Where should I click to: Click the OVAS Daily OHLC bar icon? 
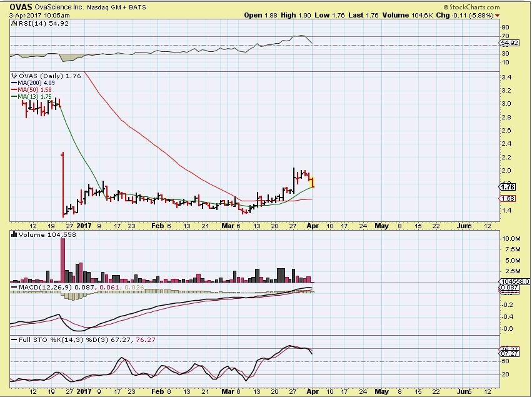[x=13, y=76]
